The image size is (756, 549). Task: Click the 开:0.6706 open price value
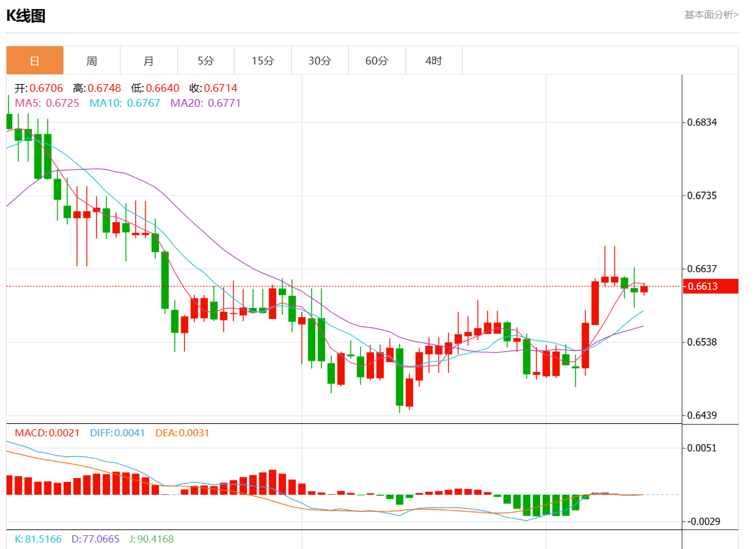[38, 88]
